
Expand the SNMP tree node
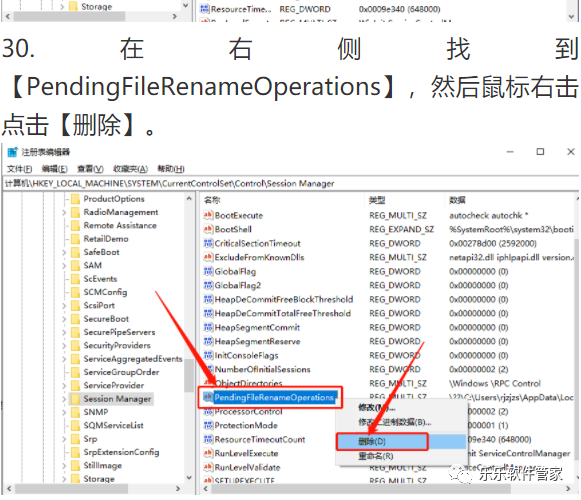click(x=64, y=412)
